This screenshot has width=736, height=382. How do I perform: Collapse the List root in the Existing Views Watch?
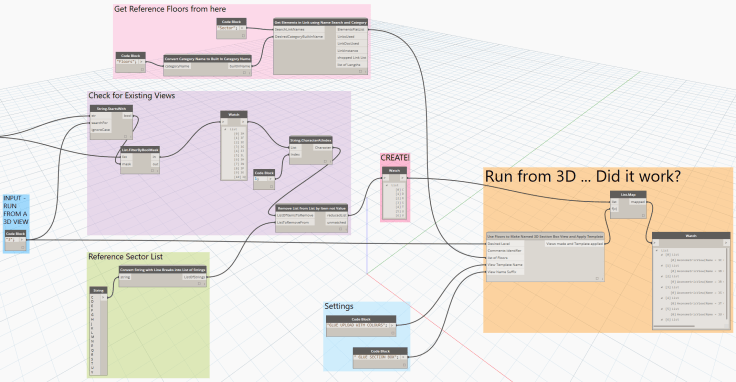click(225, 129)
